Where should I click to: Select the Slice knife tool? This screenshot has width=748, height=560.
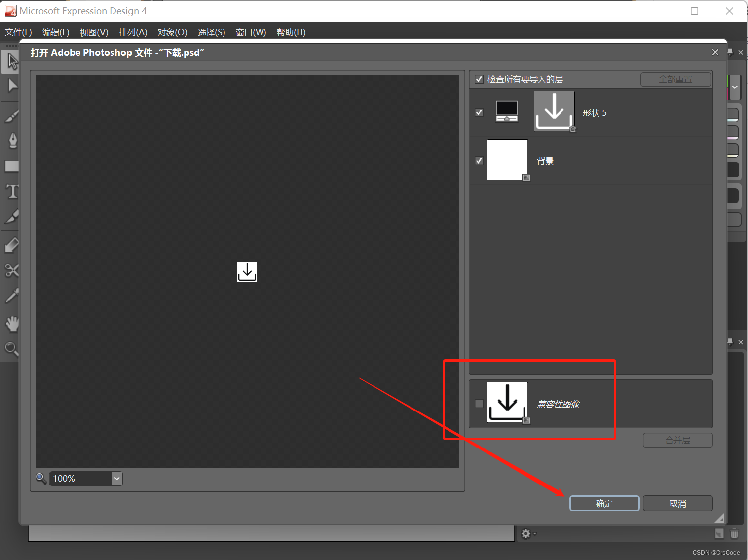(12, 217)
